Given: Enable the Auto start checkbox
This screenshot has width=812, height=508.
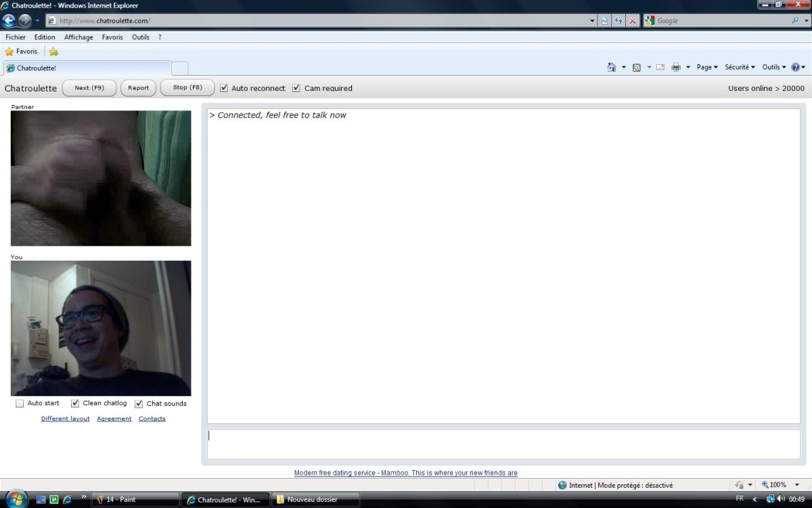Looking at the screenshot, I should click(x=20, y=403).
